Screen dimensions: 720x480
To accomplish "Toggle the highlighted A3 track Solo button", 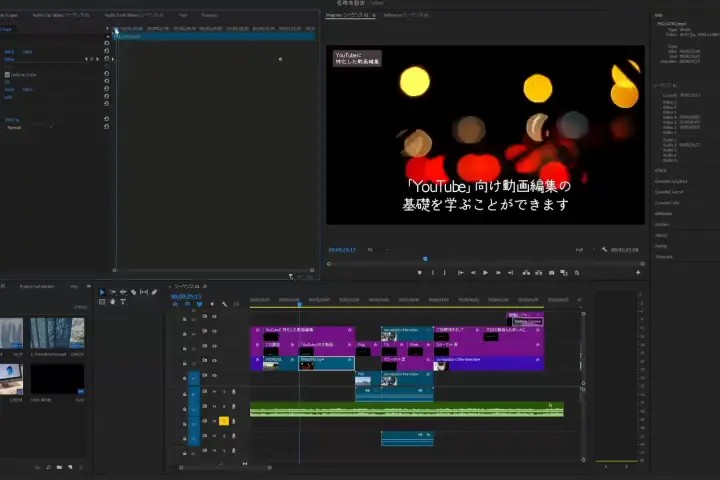I will [224, 421].
